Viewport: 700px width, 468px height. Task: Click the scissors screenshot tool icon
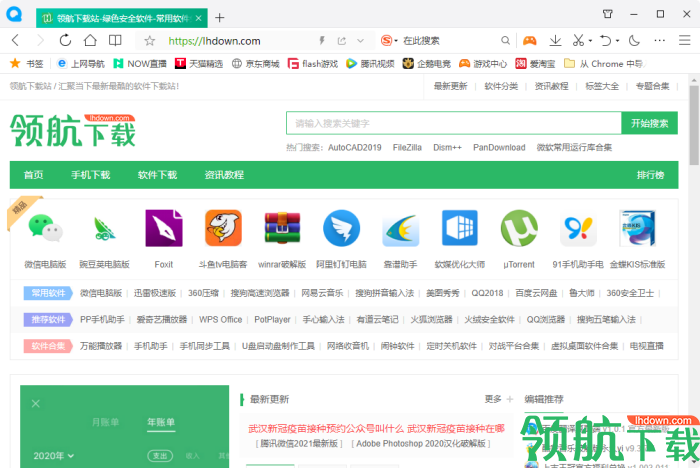(579, 41)
